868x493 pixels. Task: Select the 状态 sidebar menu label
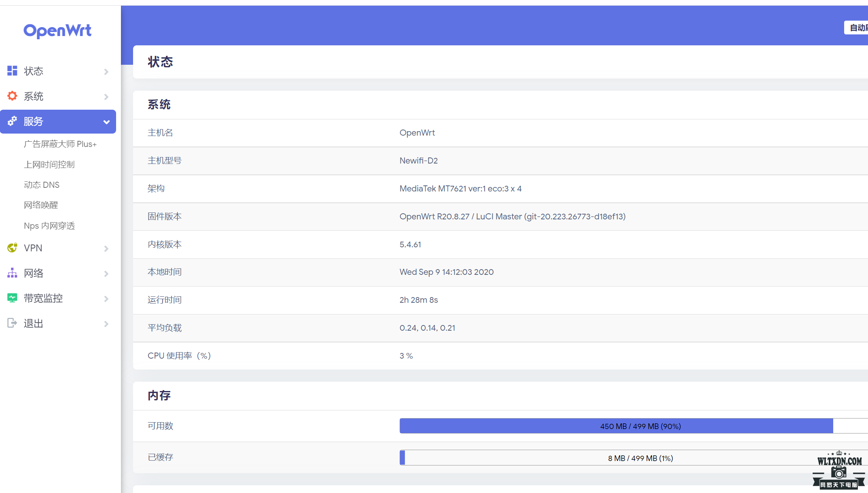(x=34, y=71)
